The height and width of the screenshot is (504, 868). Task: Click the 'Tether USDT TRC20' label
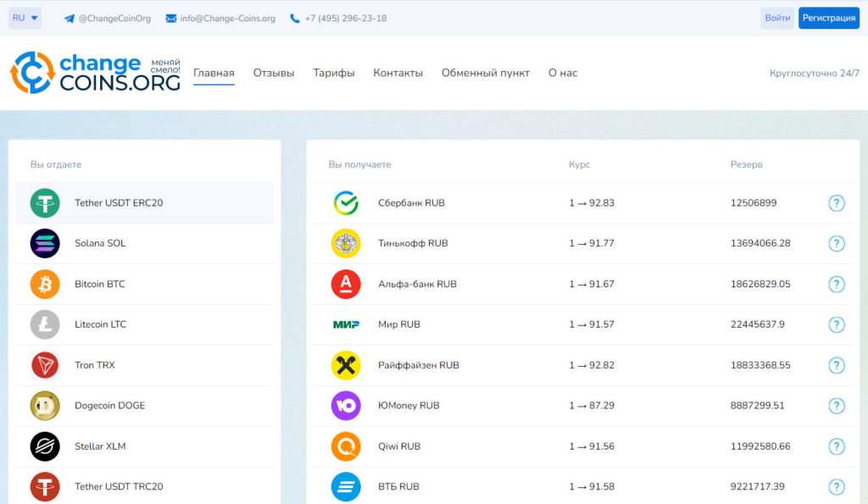[119, 487]
